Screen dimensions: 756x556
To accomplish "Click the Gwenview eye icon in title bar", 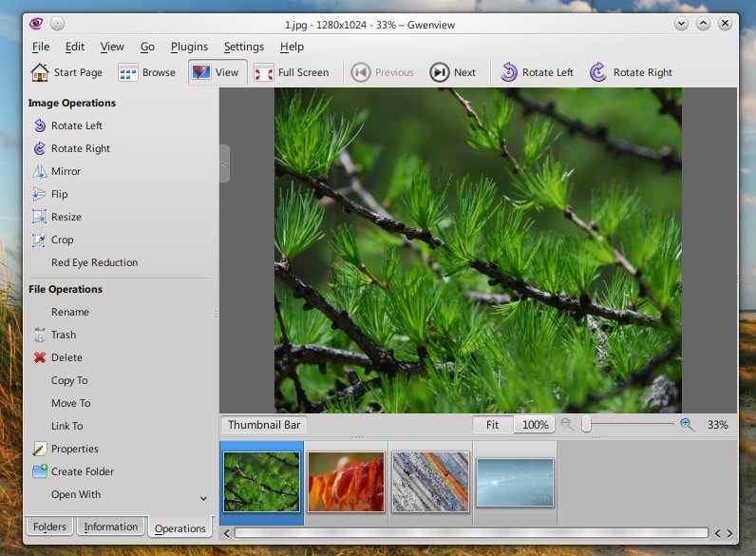I will 36,23.
